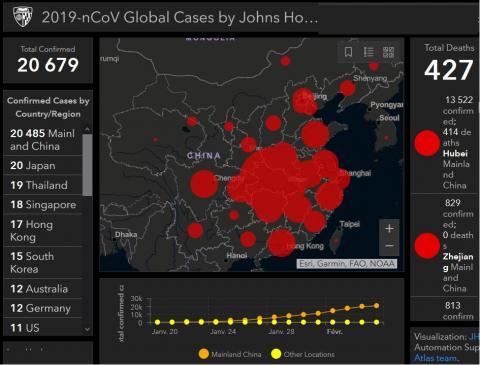
Task: Click the Zhejiang red circle icon
Action: 427,246
